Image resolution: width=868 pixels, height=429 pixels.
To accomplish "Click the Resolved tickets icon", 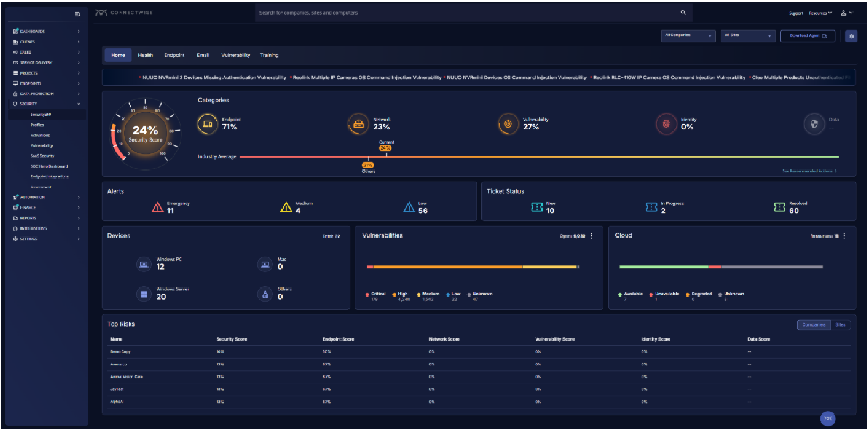I will 780,208.
